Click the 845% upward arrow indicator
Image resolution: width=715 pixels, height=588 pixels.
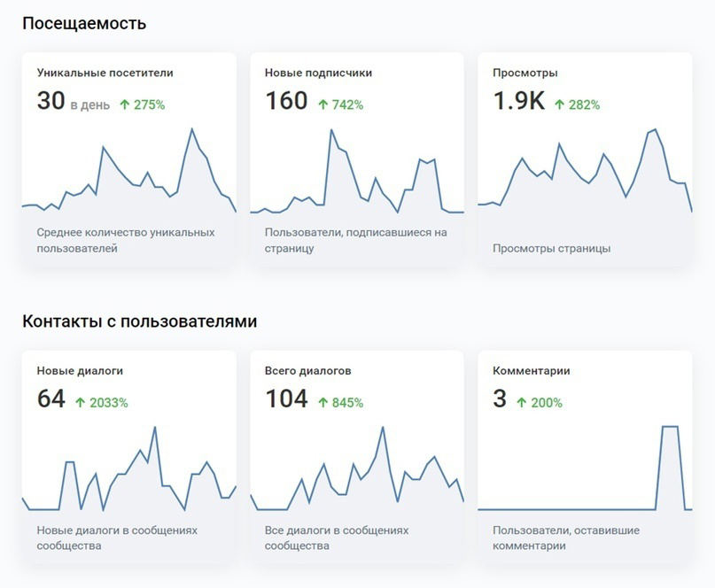tap(323, 403)
